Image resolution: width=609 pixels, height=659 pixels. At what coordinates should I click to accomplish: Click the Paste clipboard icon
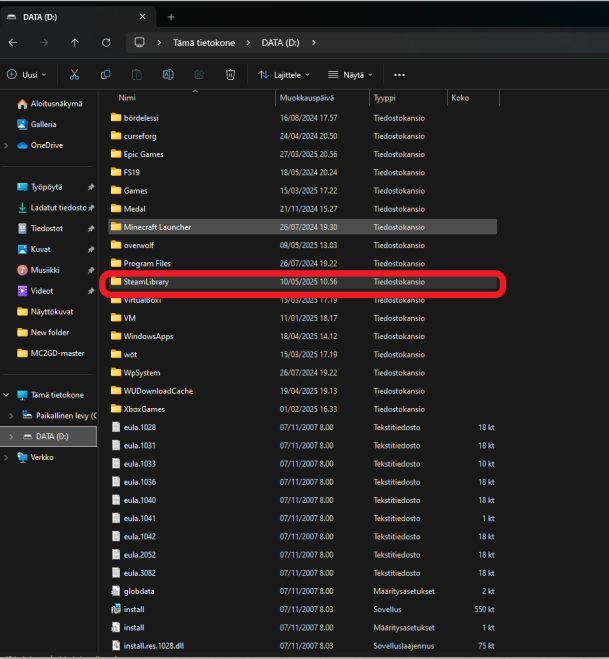pyautogui.click(x=137, y=75)
